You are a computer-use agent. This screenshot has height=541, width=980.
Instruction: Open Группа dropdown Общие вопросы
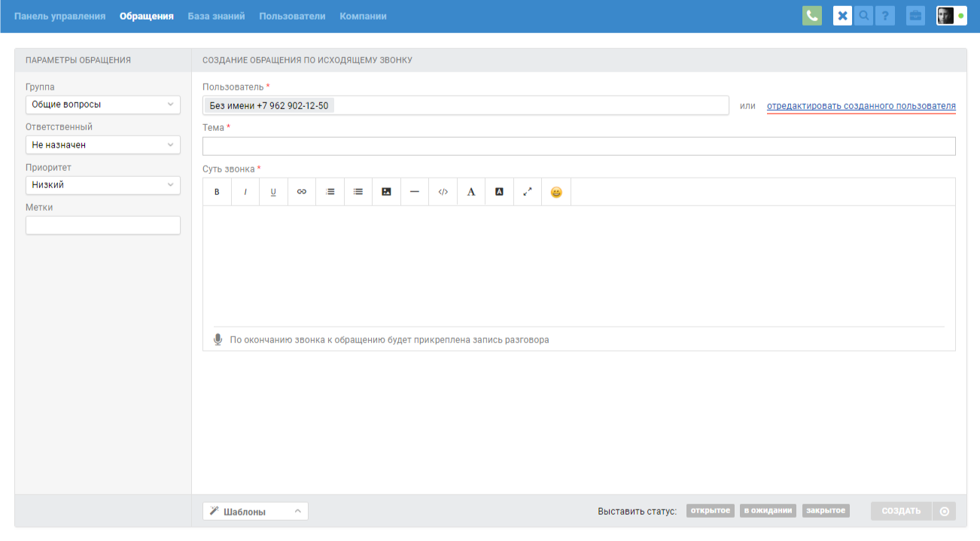pos(103,105)
